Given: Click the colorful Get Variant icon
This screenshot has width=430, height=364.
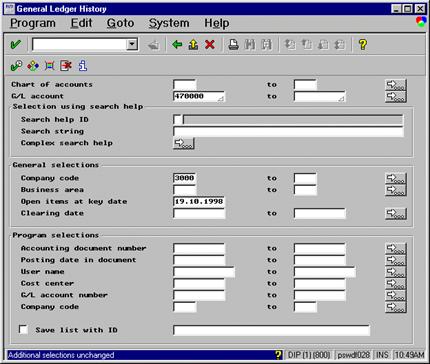Looking at the screenshot, I should point(33,66).
